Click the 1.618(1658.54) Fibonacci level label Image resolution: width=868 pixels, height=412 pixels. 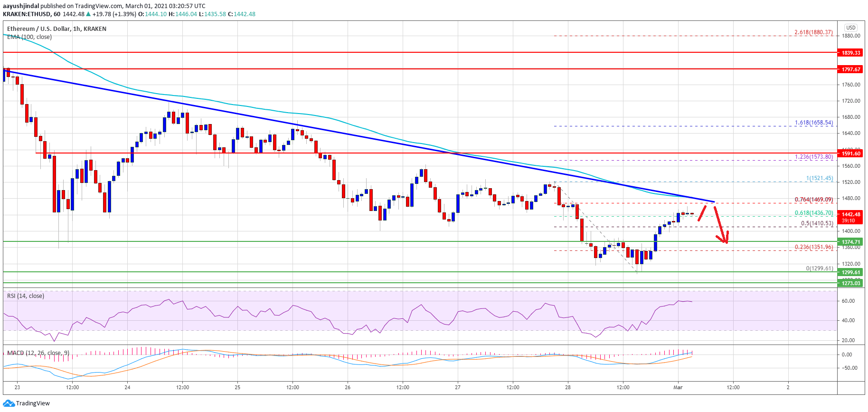point(813,123)
